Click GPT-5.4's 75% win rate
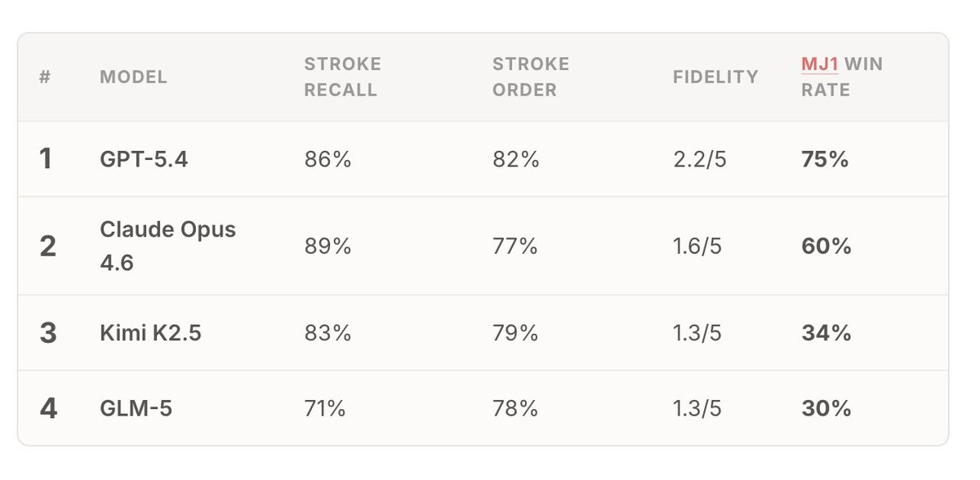The image size is (980, 480). [825, 159]
